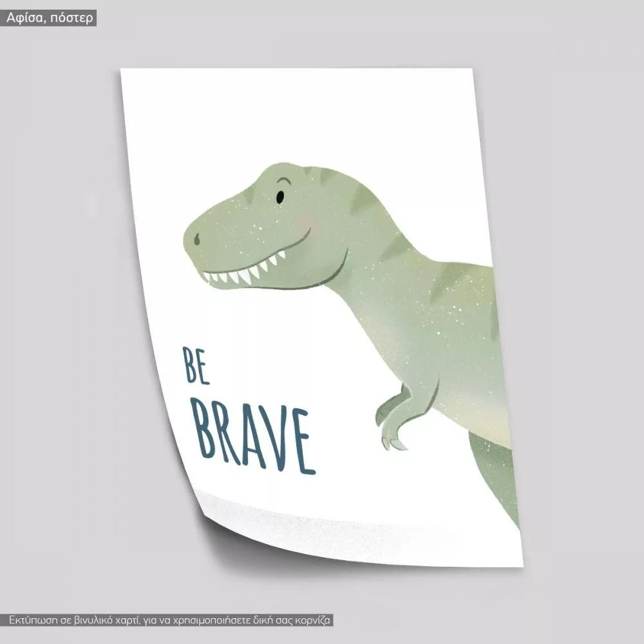Click the dinosaur's nostril
The width and height of the screenshot is (644, 644).
[196, 240]
